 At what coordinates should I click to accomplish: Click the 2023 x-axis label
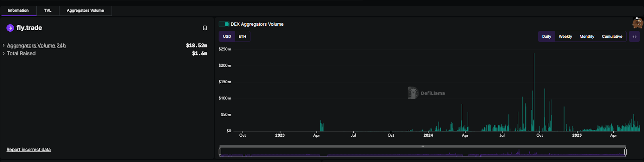280,135
